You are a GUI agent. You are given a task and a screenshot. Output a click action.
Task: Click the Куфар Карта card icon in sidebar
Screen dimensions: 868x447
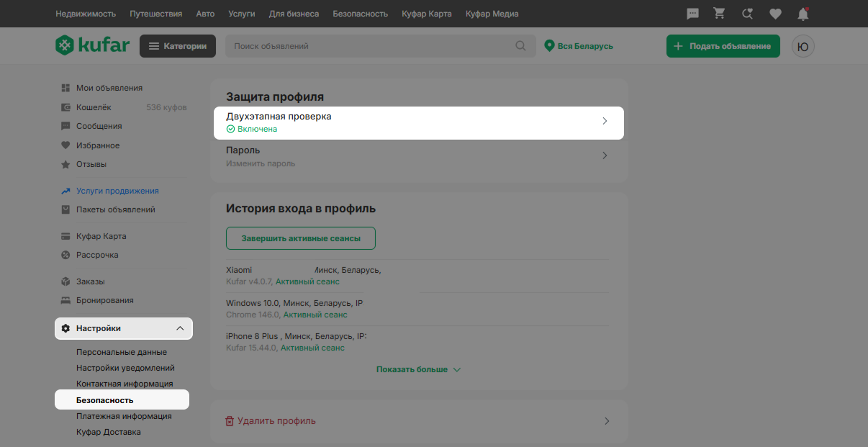click(x=65, y=236)
